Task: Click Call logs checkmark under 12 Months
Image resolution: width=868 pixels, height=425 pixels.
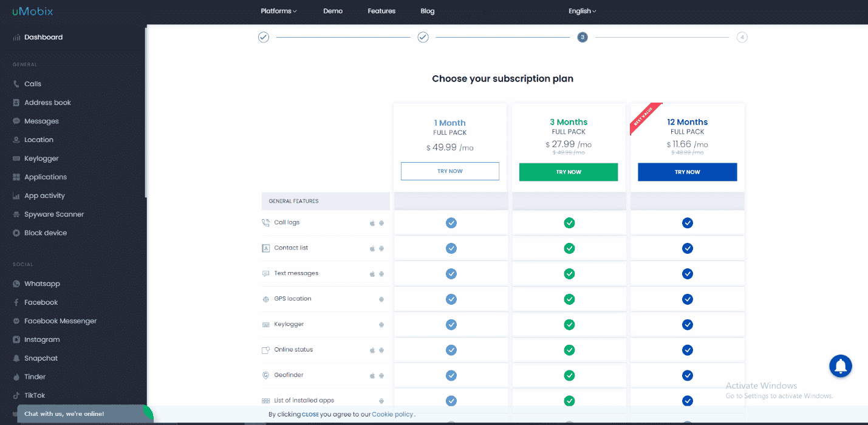Action: click(x=688, y=223)
